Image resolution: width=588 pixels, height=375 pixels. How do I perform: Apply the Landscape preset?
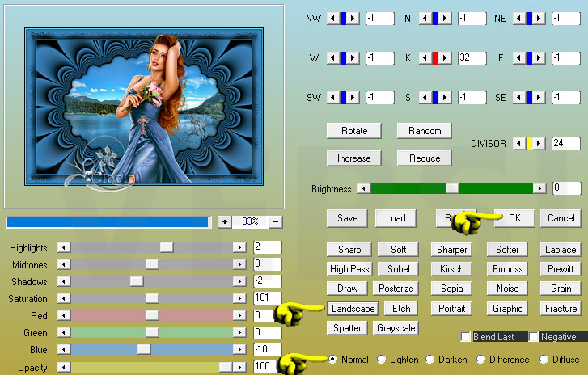click(353, 309)
